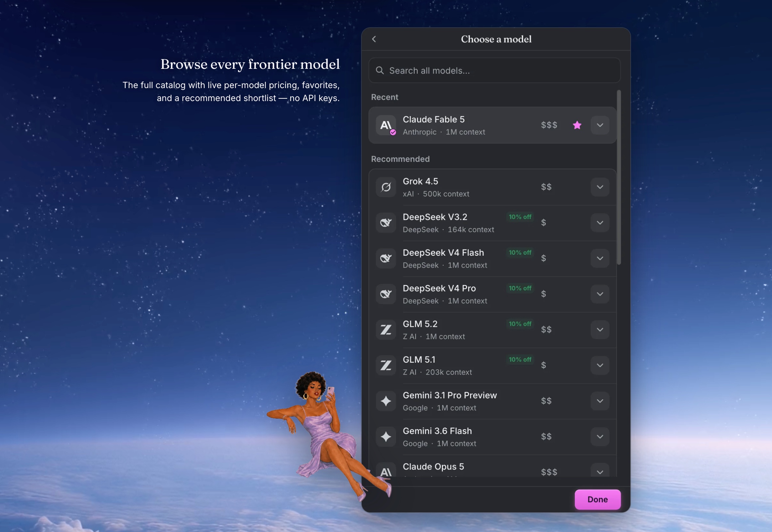Expand the Gemini 3.6 Flash chevron
Screen dimensions: 772x532
pos(600,437)
